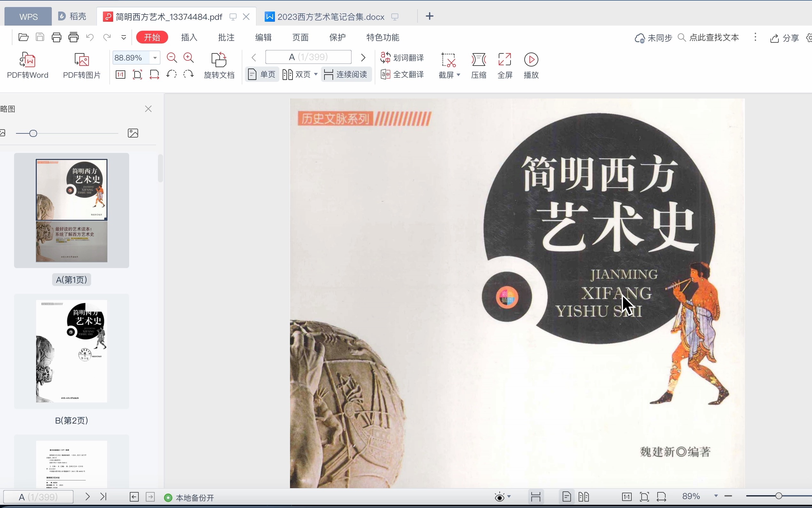Toggle 单页 single page view
Screen dimensions: 812x508
[x=262, y=74]
